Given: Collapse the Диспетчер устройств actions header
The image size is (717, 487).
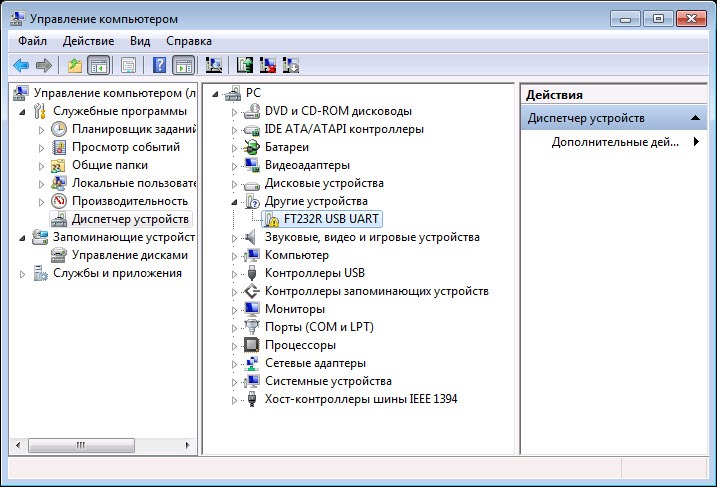Looking at the screenshot, I should (696, 118).
